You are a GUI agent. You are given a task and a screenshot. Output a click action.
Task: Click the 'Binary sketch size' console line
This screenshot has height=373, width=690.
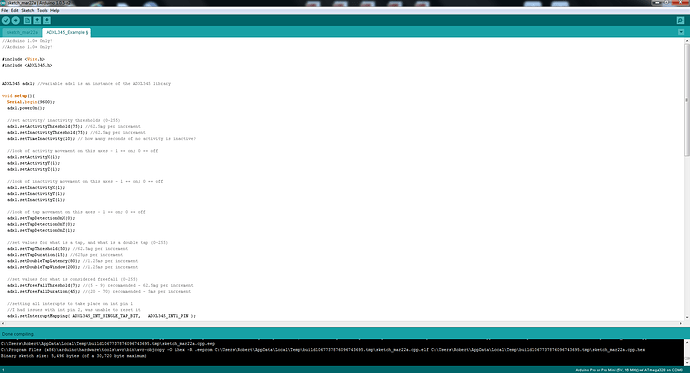73,356
